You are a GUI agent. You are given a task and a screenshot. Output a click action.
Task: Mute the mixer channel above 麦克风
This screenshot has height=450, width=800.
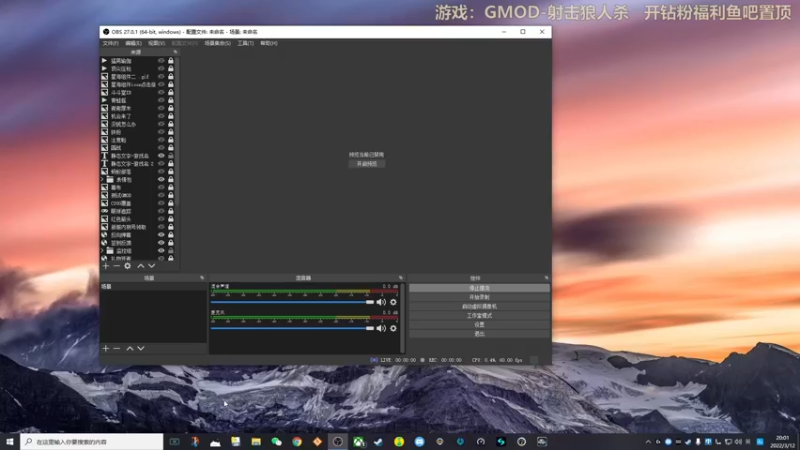click(x=381, y=302)
